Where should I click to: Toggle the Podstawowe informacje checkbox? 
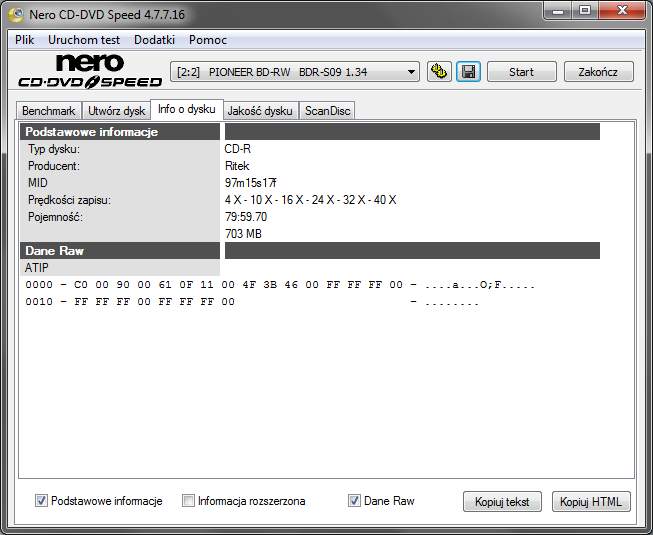[41, 500]
